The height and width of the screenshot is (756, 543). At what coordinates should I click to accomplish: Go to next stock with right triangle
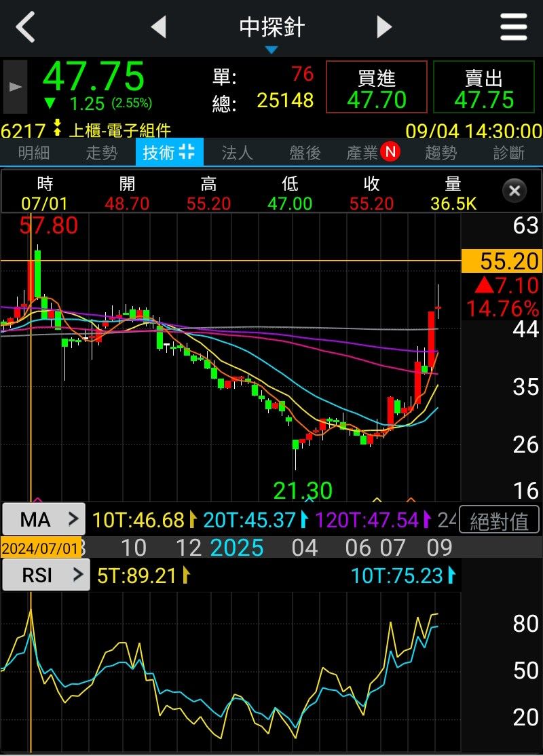(384, 27)
